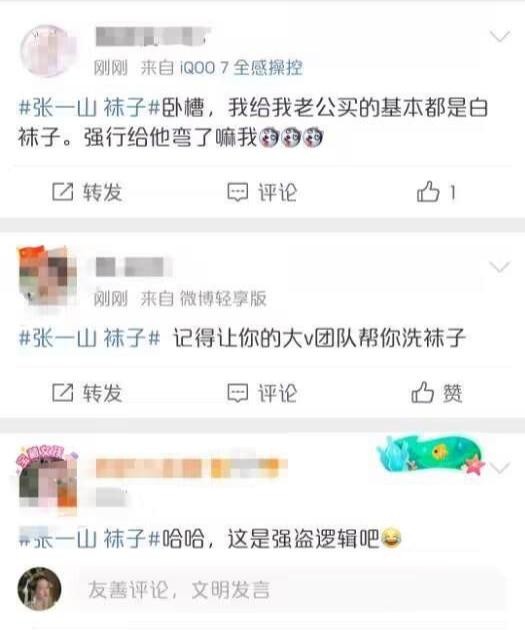525x630 pixels.
Task: Click the 友善评论 comment input field
Action: pyautogui.click(x=291, y=590)
